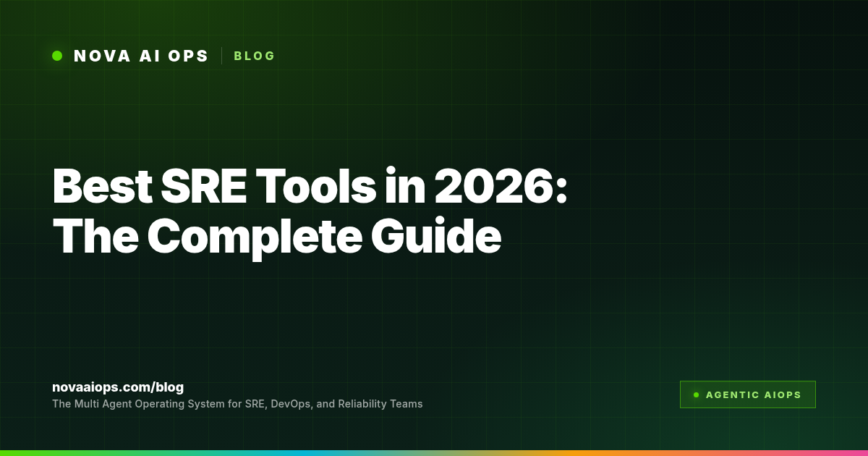The image size is (868, 456).
Task: Open the novaaiops.com/blog link
Action: 118,387
